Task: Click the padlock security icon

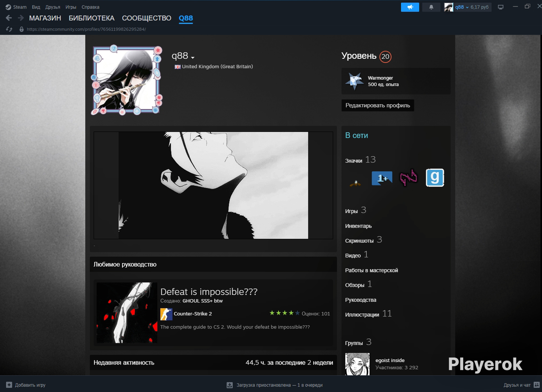Action: point(22,29)
